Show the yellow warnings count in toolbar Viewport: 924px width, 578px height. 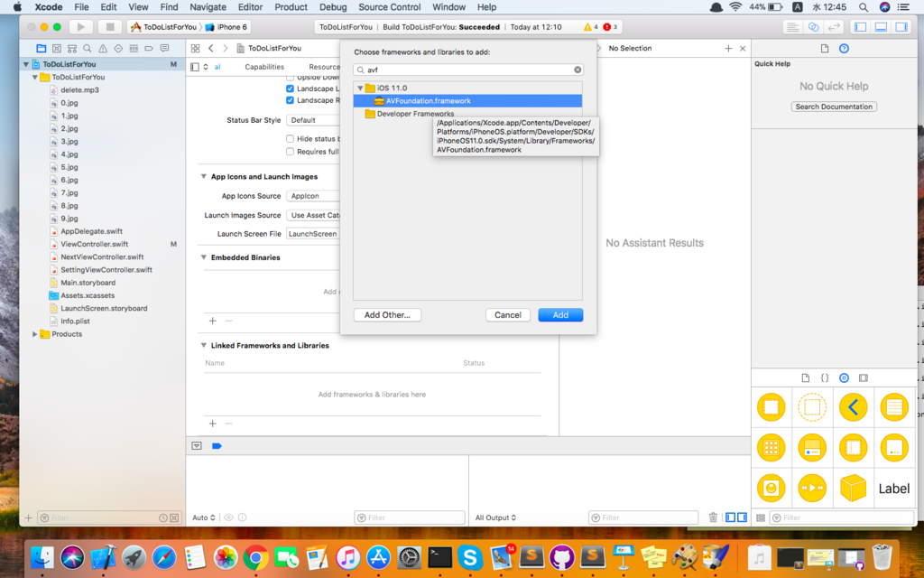[590, 27]
